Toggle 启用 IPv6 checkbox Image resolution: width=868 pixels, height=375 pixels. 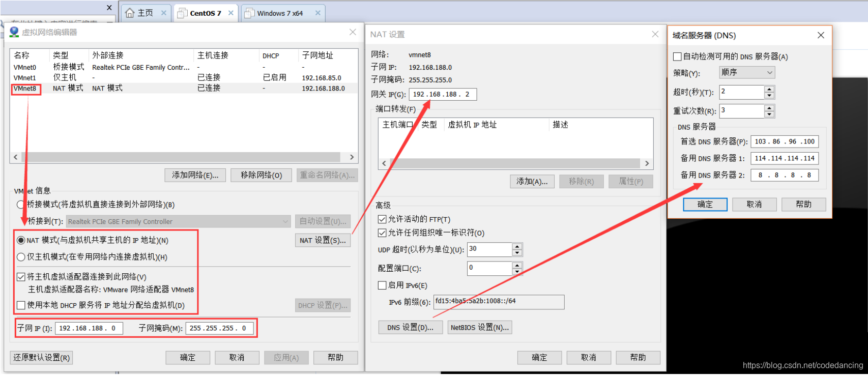point(382,285)
